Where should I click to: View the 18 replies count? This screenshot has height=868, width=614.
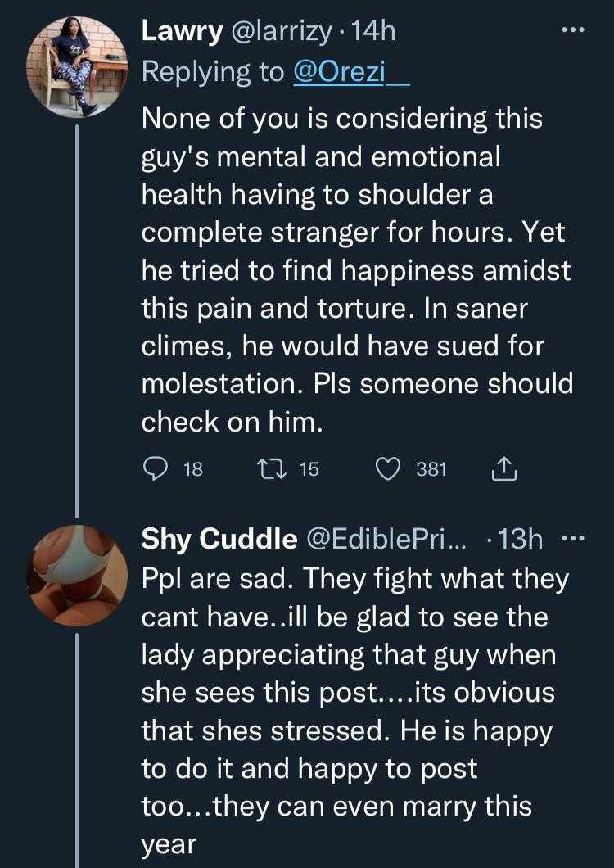[193, 469]
